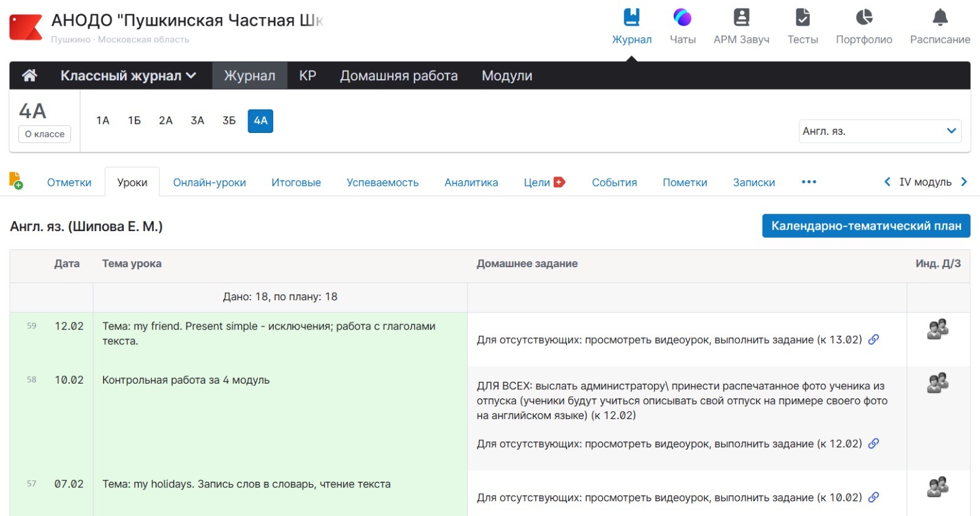Click the 'Тема урока' column header
This screenshot has width=980, height=516.
(132, 264)
